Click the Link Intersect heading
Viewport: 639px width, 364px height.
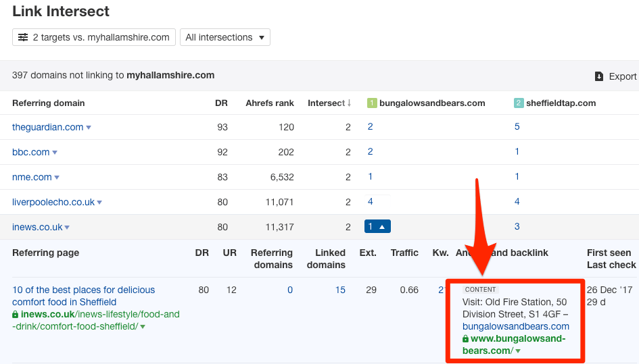tap(61, 11)
